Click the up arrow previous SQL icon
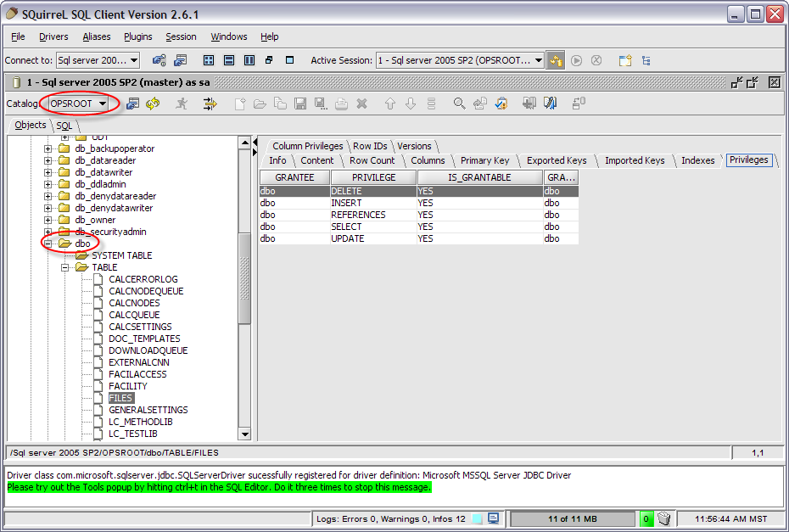This screenshot has width=789, height=532. pos(390,104)
